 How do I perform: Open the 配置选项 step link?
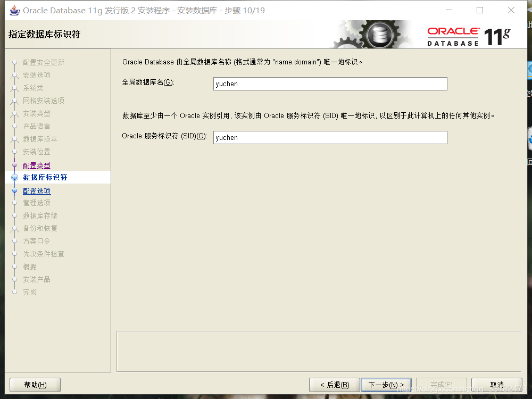click(x=37, y=191)
